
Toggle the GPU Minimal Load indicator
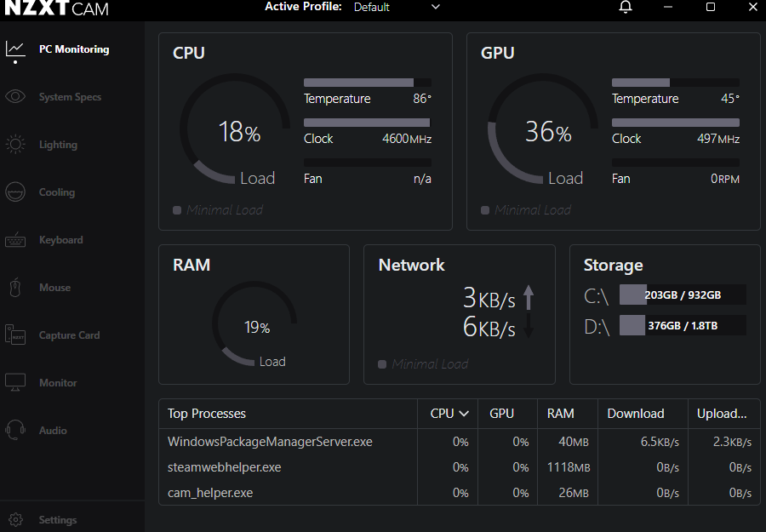pos(485,210)
